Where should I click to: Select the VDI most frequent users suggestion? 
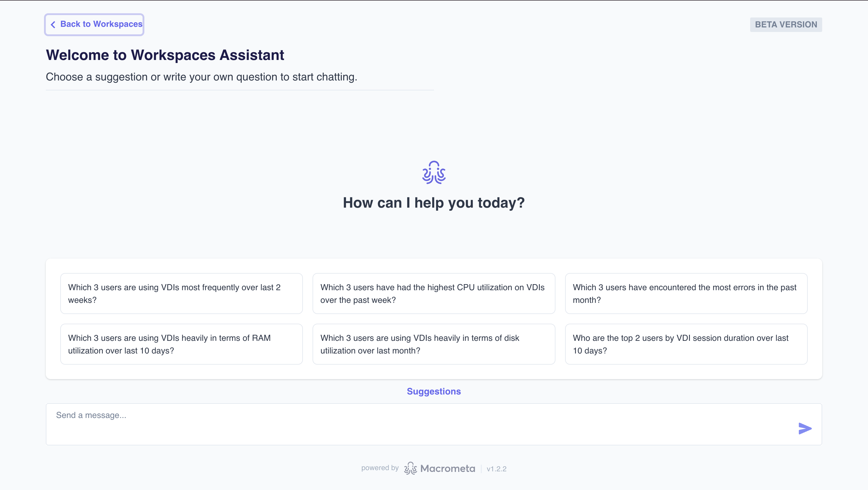click(x=181, y=293)
